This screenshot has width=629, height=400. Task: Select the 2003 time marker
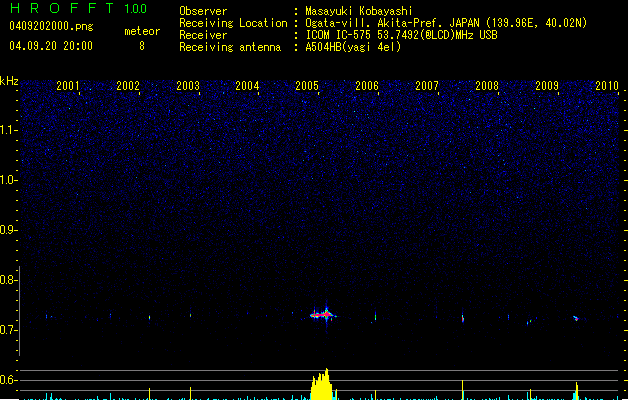pyautogui.click(x=188, y=86)
